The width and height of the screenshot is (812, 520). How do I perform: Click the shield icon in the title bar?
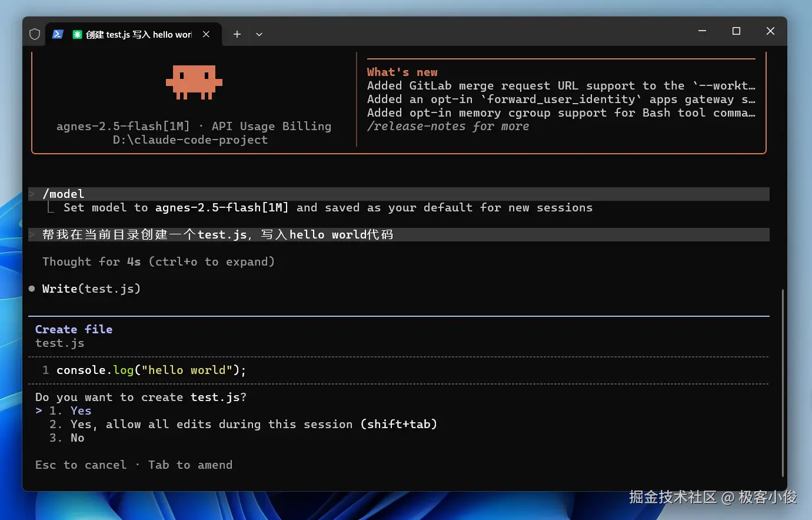[35, 34]
